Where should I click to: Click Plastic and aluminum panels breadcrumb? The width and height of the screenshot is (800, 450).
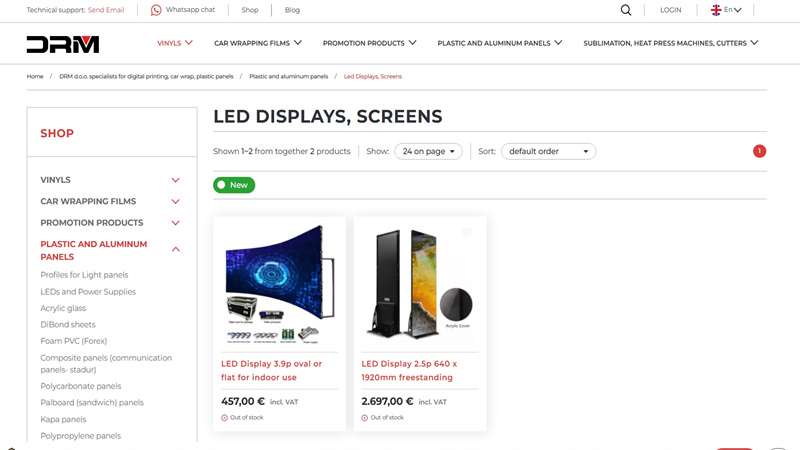tap(288, 76)
